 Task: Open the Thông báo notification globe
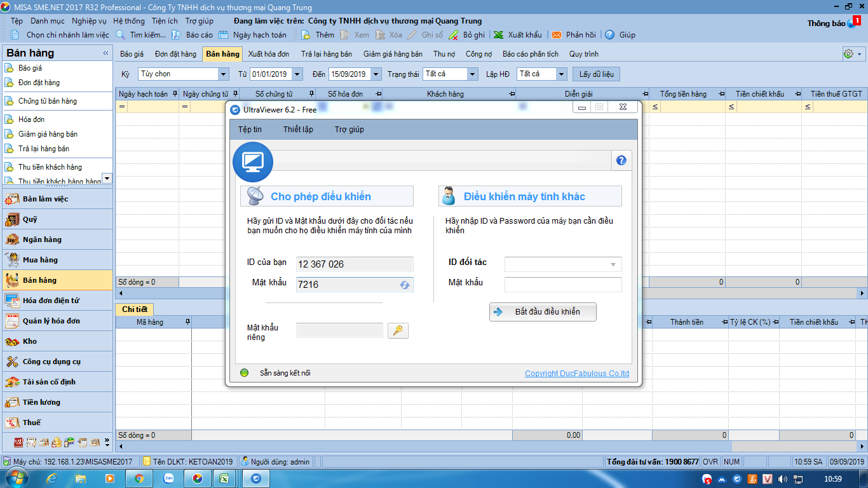point(852,23)
